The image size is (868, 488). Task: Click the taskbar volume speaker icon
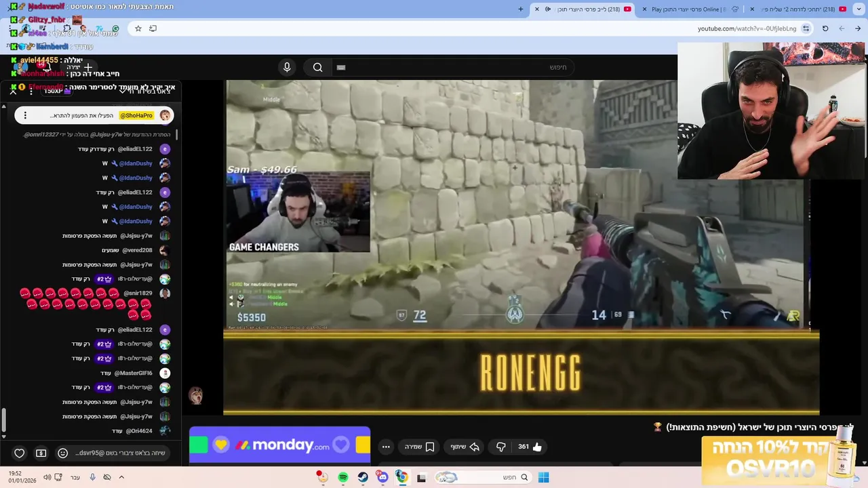point(47,477)
